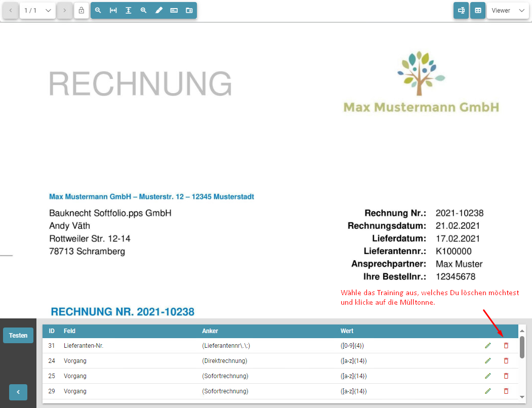The image size is (532, 408).
Task: Click the table grid icon
Action: pos(477,11)
